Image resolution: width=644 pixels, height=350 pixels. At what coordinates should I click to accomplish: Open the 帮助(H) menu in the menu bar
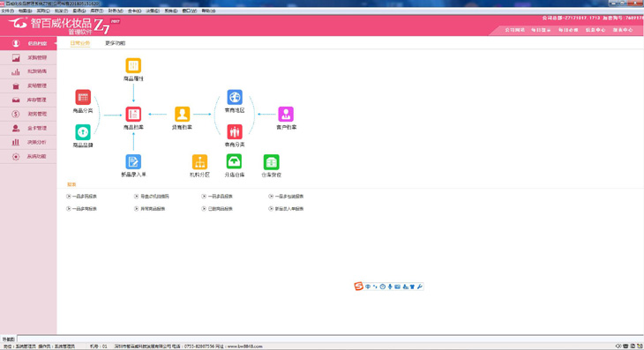click(208, 11)
